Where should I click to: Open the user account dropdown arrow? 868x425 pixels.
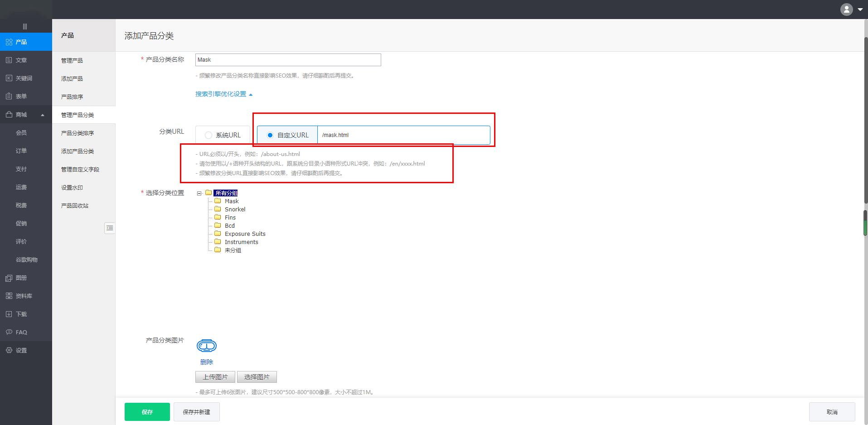(x=860, y=10)
